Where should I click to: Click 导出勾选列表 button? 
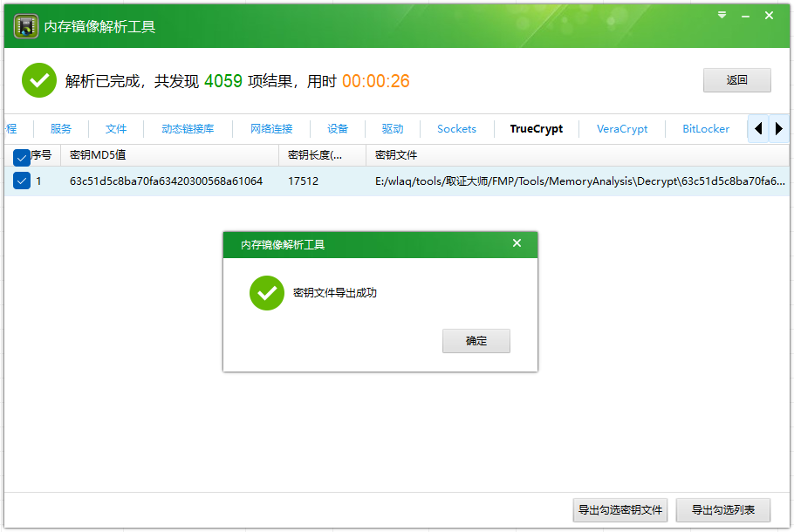[x=723, y=509]
